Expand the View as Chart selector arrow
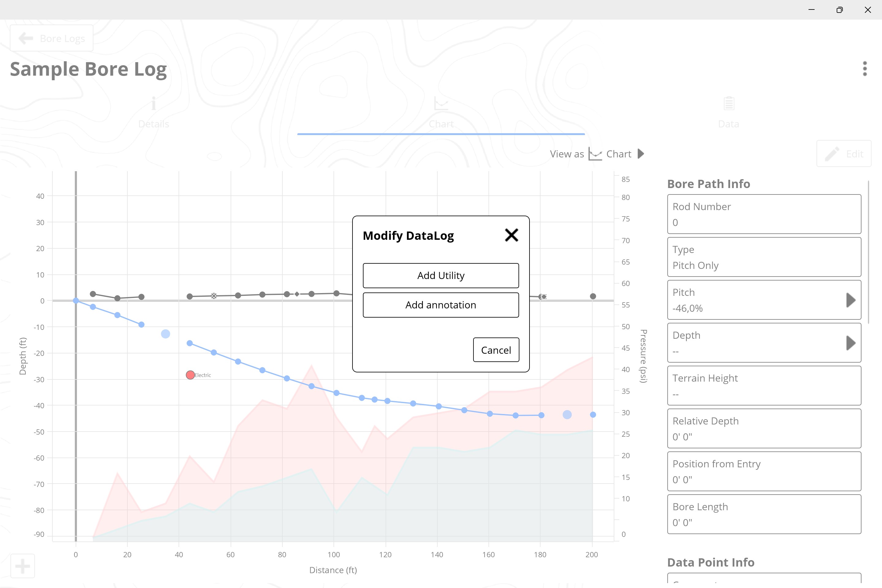The image size is (882, 588). pos(641,154)
